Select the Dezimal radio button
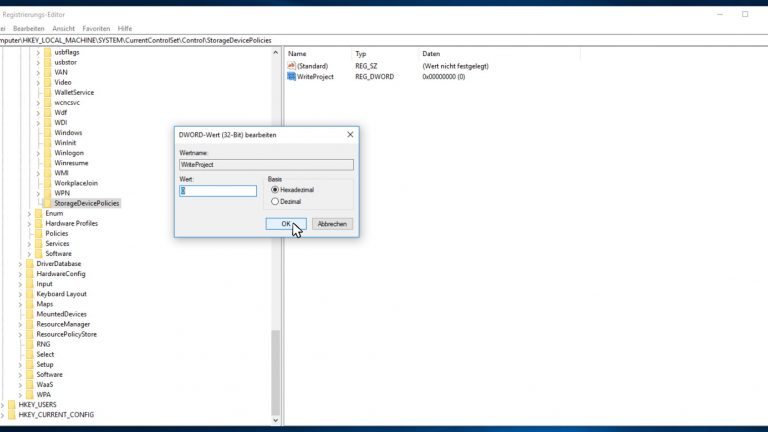This screenshot has width=768, height=432. point(275,201)
